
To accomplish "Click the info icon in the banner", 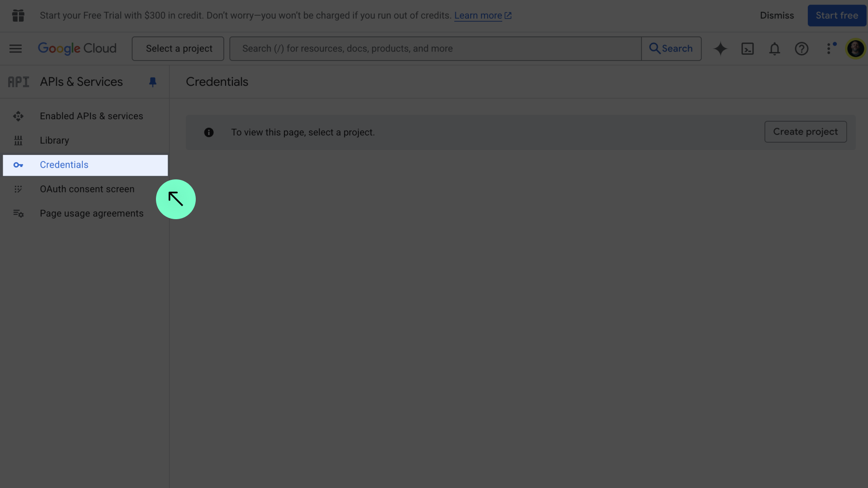I will 208,132.
